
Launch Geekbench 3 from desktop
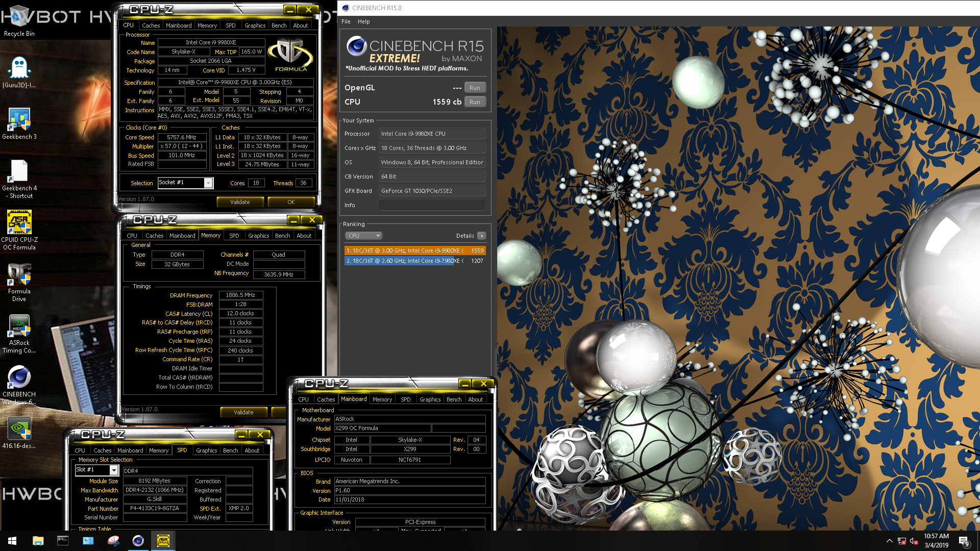coord(19,123)
